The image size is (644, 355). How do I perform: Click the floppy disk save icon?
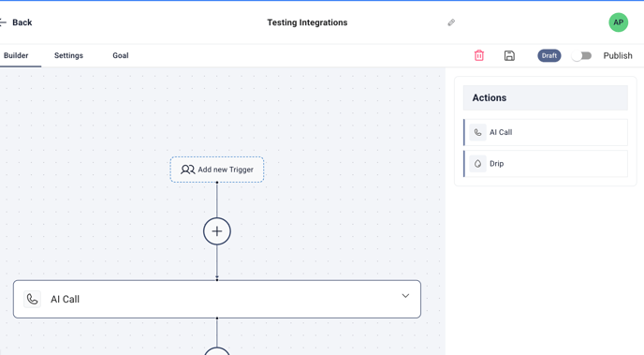[x=509, y=55]
